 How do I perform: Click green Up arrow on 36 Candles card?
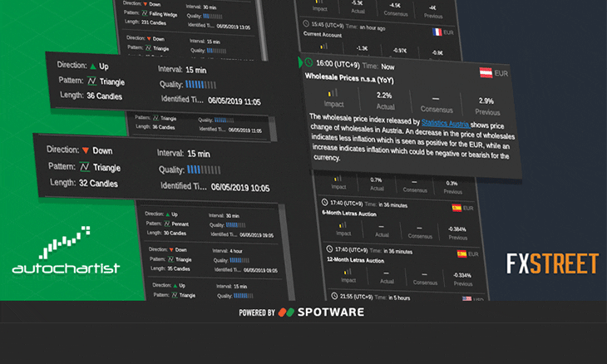(x=93, y=66)
